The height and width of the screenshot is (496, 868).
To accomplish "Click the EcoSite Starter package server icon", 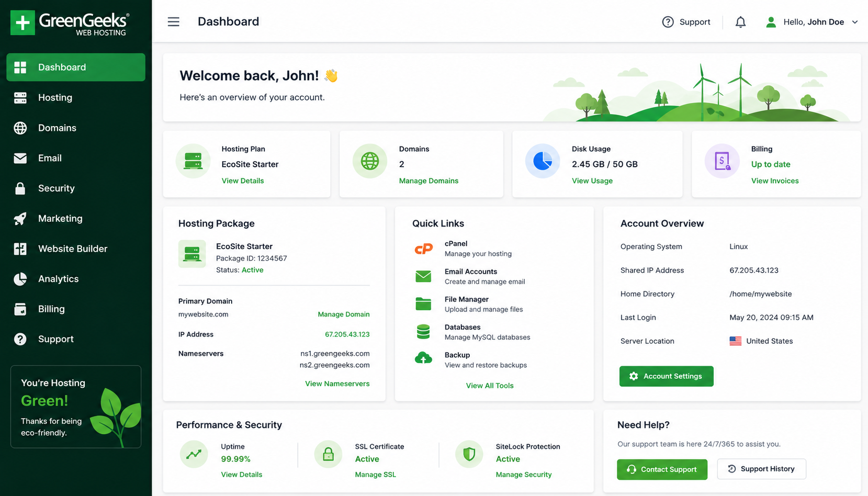I will [192, 254].
